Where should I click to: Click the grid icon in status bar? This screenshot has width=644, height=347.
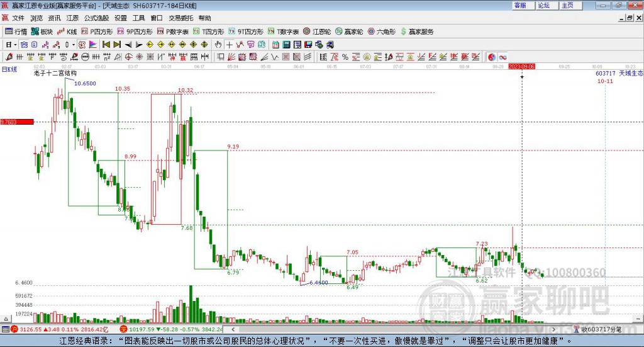tap(5, 329)
